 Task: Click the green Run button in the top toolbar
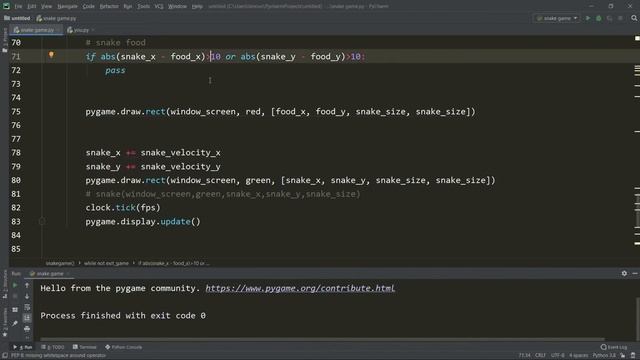point(588,18)
